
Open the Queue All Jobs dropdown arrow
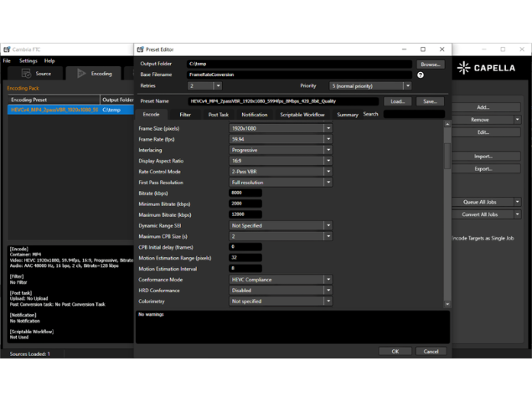click(x=517, y=202)
